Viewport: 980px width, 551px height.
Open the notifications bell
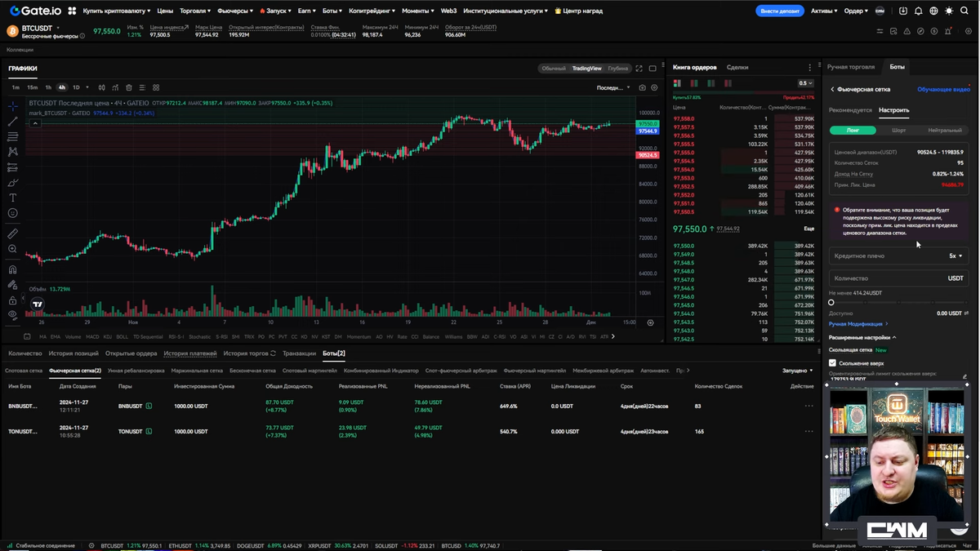919,11
